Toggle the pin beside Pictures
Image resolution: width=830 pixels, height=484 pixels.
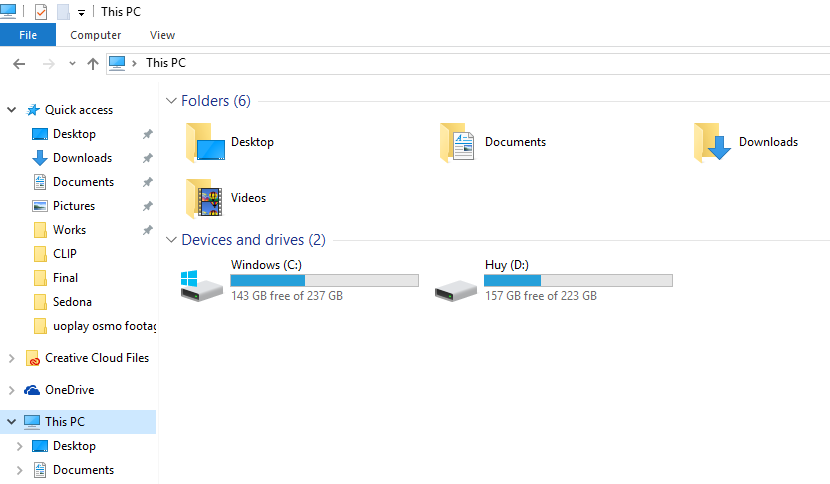[148, 206]
